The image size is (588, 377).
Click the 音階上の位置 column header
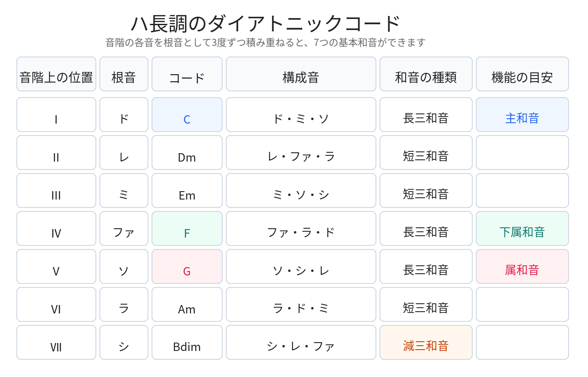(x=56, y=74)
